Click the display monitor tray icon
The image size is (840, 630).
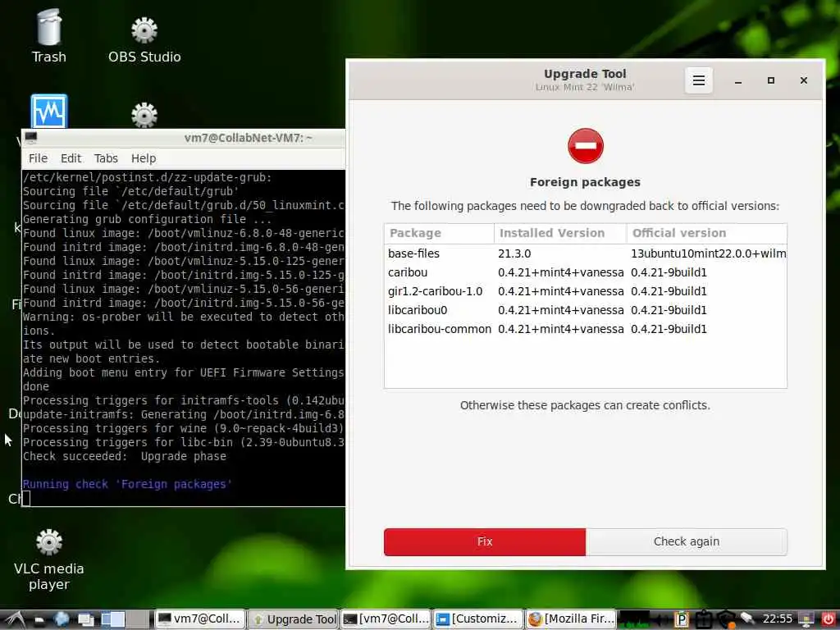tap(806, 619)
